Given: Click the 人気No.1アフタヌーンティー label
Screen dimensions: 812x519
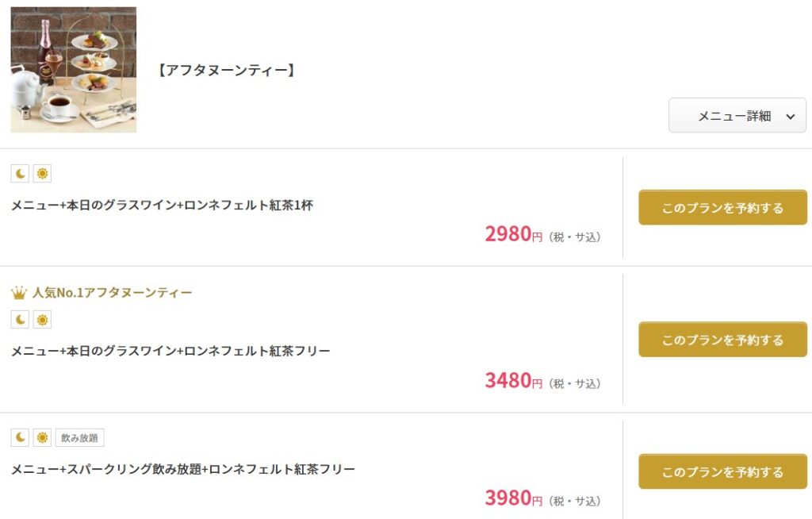Looking at the screenshot, I should click(x=113, y=293).
